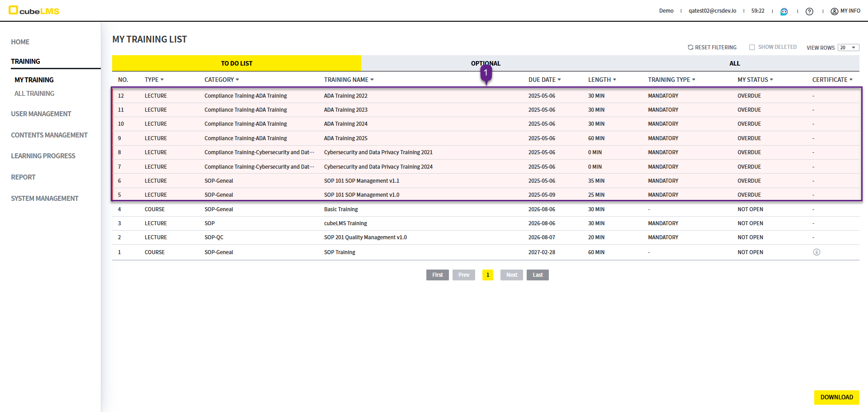The height and width of the screenshot is (412, 868).
Task: Go to the Last page
Action: (x=538, y=275)
